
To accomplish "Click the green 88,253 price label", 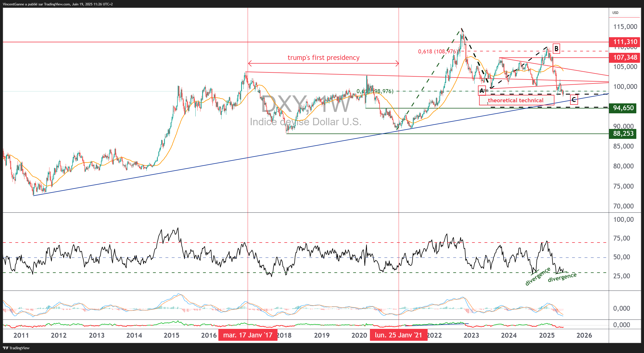I will click(623, 134).
